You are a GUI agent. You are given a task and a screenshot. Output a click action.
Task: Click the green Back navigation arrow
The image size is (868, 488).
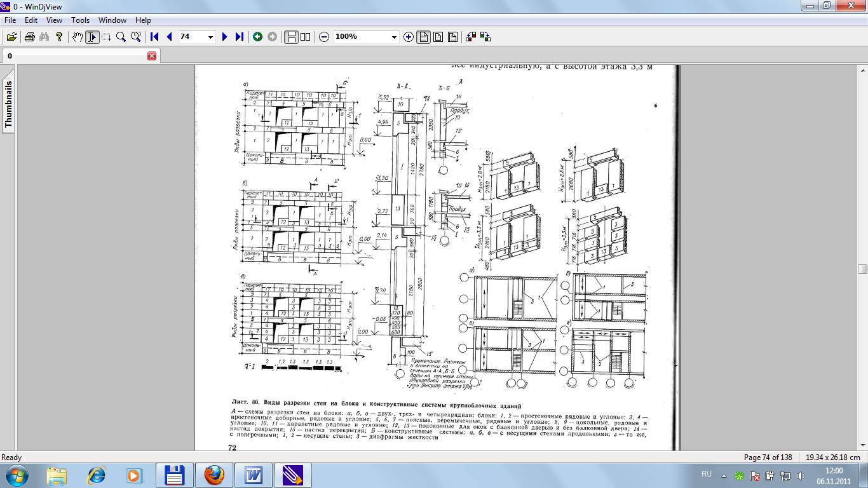(x=258, y=37)
